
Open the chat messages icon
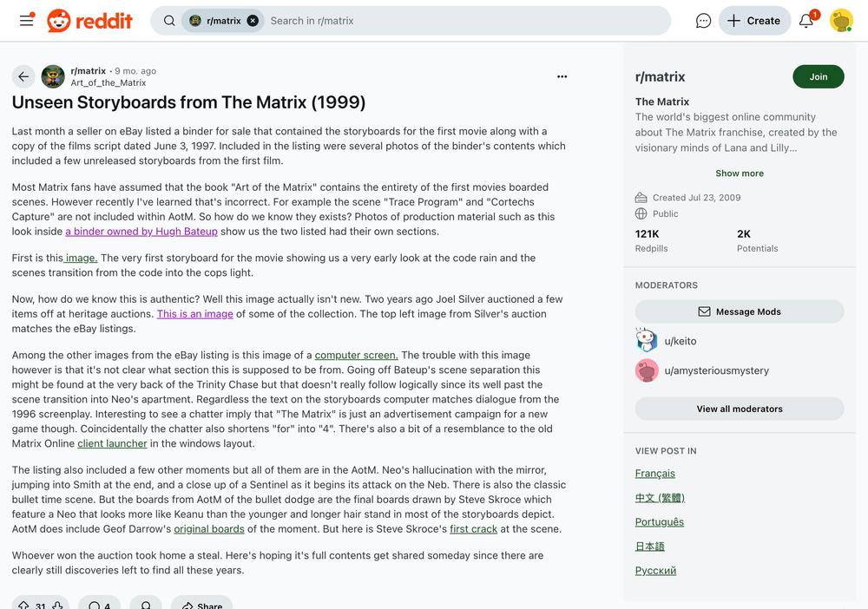(703, 21)
